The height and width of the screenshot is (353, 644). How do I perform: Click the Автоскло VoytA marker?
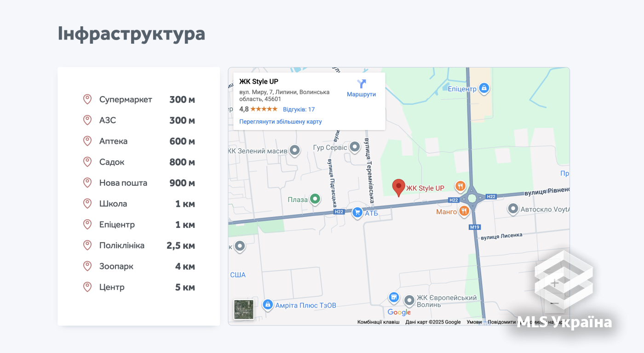click(513, 209)
